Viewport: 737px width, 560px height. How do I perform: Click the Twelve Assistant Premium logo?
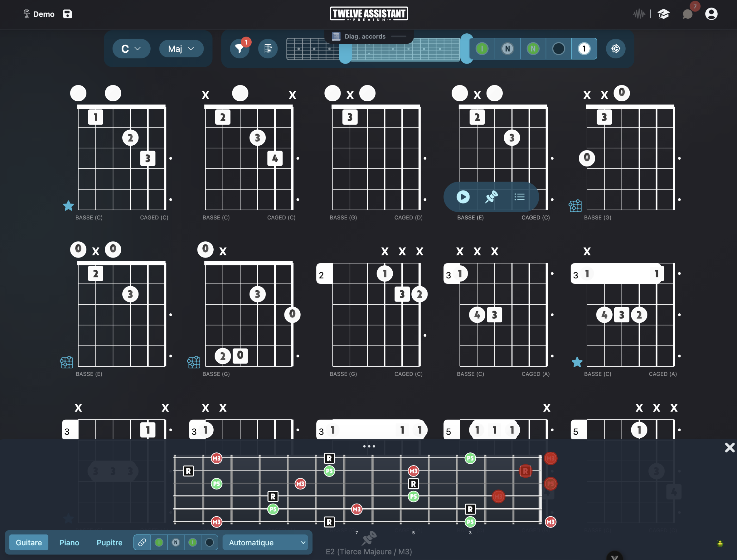tap(369, 14)
